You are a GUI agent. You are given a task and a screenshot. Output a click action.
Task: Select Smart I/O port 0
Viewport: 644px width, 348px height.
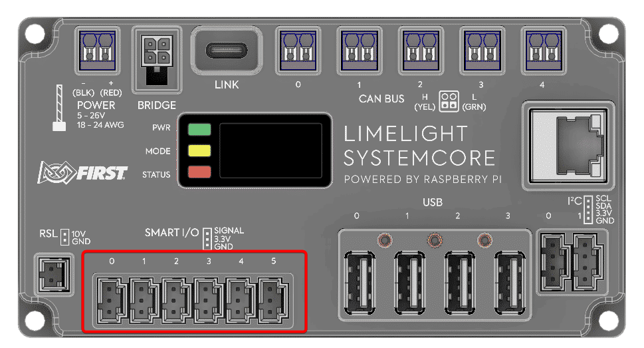coord(111,300)
